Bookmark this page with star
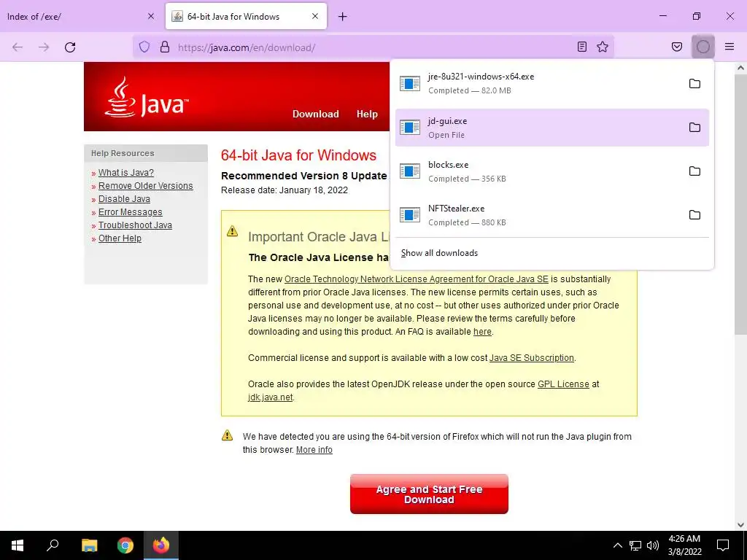747x560 pixels. (603, 47)
